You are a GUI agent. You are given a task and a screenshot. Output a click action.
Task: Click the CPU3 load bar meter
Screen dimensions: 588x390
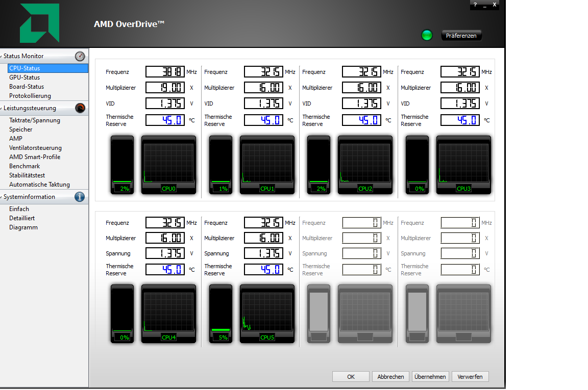[417, 165]
